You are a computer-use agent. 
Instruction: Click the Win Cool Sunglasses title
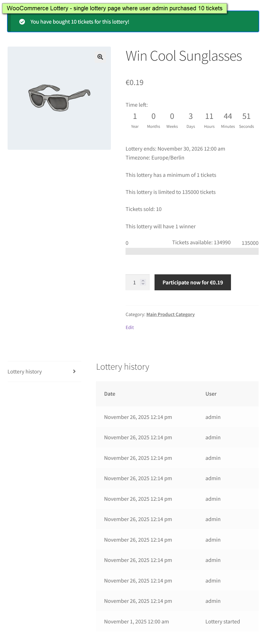(x=184, y=56)
